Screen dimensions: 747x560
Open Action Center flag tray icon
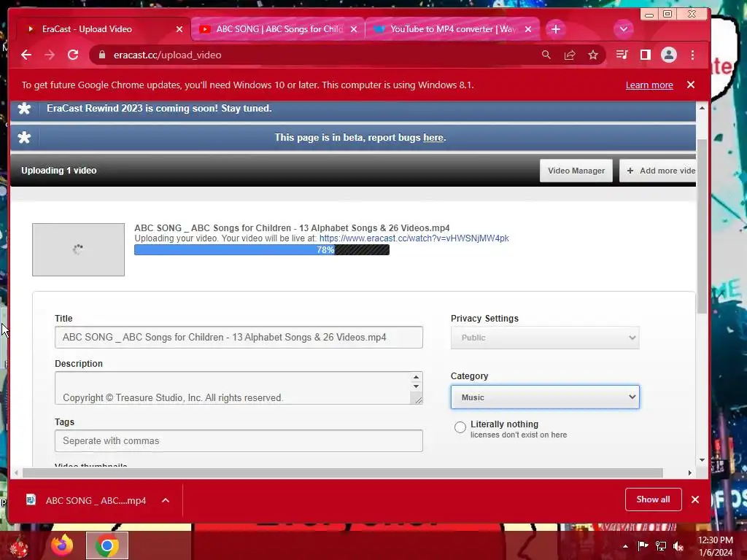(x=643, y=545)
